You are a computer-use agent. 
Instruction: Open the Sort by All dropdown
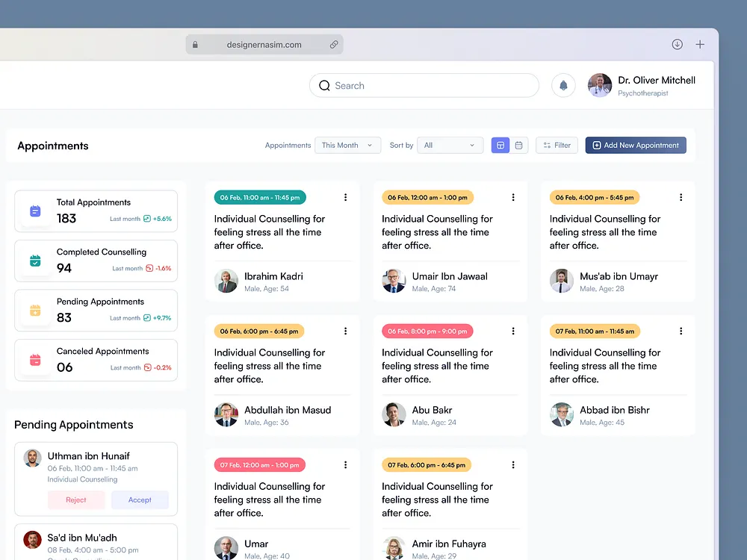click(x=450, y=146)
